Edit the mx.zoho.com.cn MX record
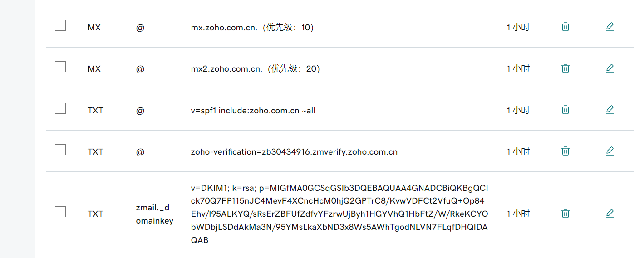644x258 pixels. coord(610,27)
